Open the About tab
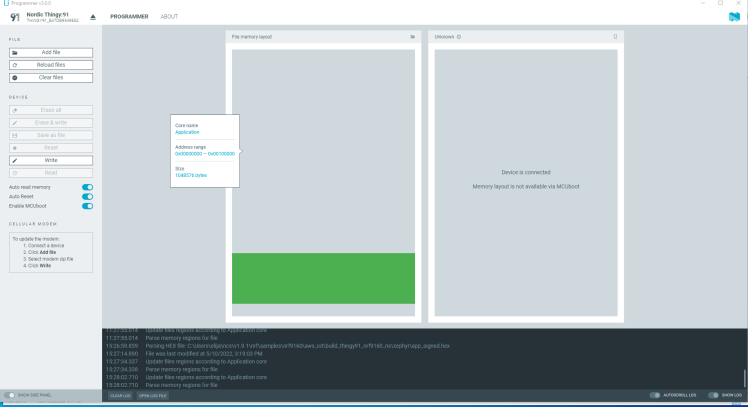The width and height of the screenshot is (748, 407). (x=169, y=17)
